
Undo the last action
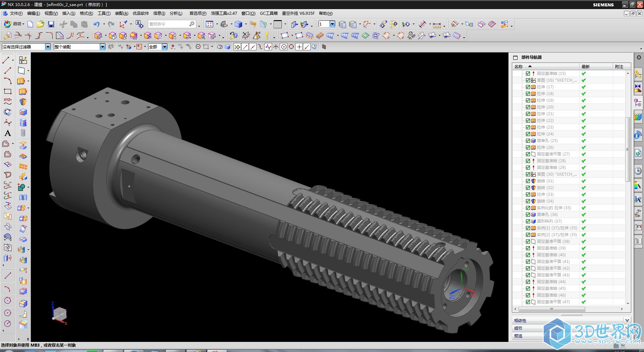click(x=97, y=24)
